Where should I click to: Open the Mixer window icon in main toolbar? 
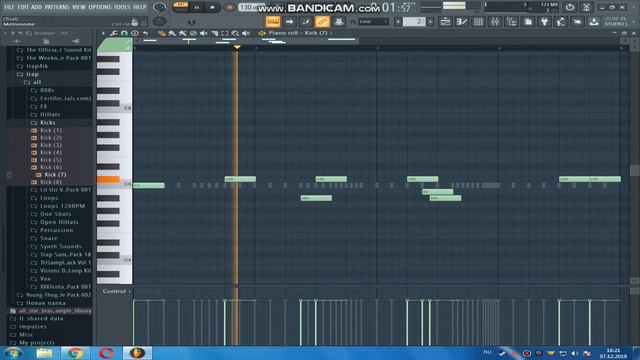[495, 21]
